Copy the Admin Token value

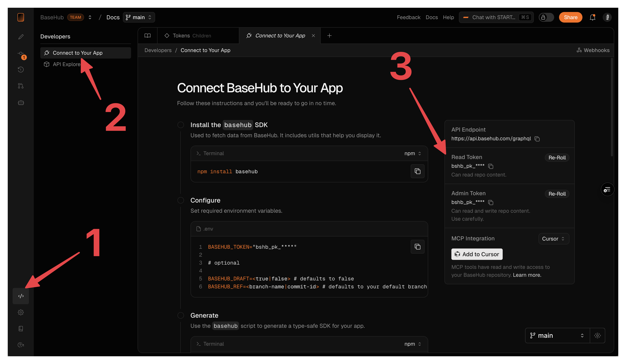pyautogui.click(x=491, y=202)
